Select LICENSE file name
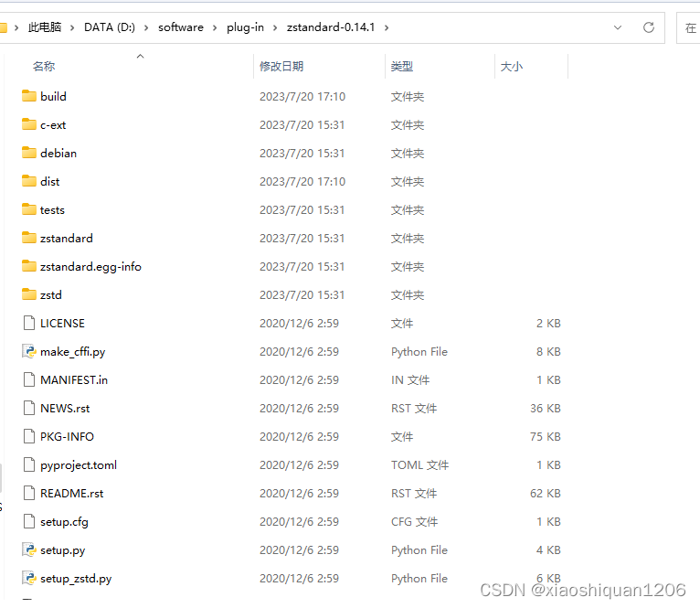 click(62, 324)
